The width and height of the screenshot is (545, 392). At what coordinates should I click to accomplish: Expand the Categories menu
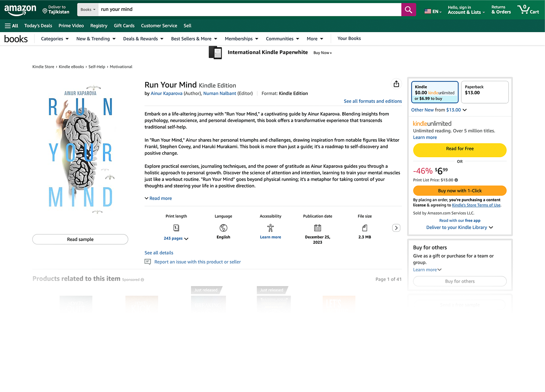click(55, 39)
